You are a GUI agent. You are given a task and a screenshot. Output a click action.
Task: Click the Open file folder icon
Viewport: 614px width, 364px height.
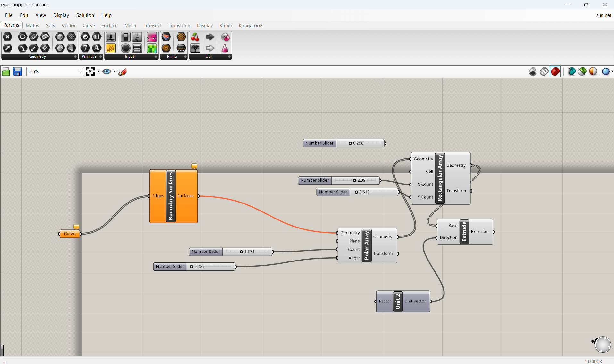point(6,71)
